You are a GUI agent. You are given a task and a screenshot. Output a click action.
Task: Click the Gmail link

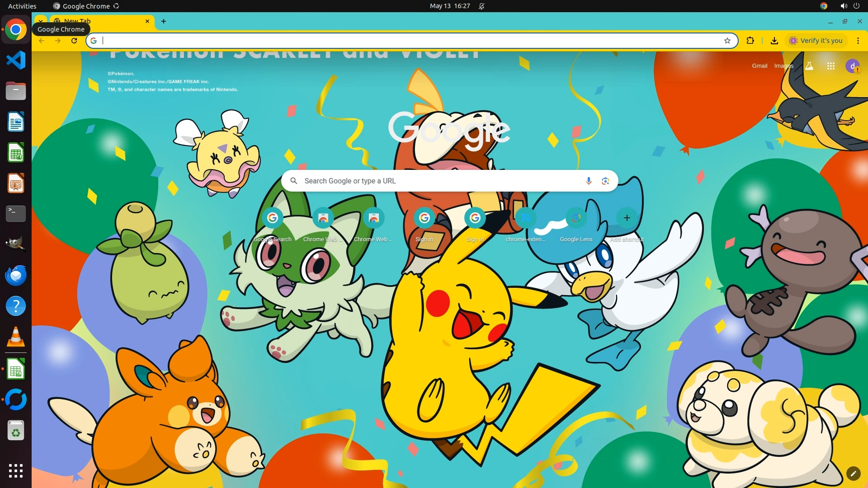[759, 66]
